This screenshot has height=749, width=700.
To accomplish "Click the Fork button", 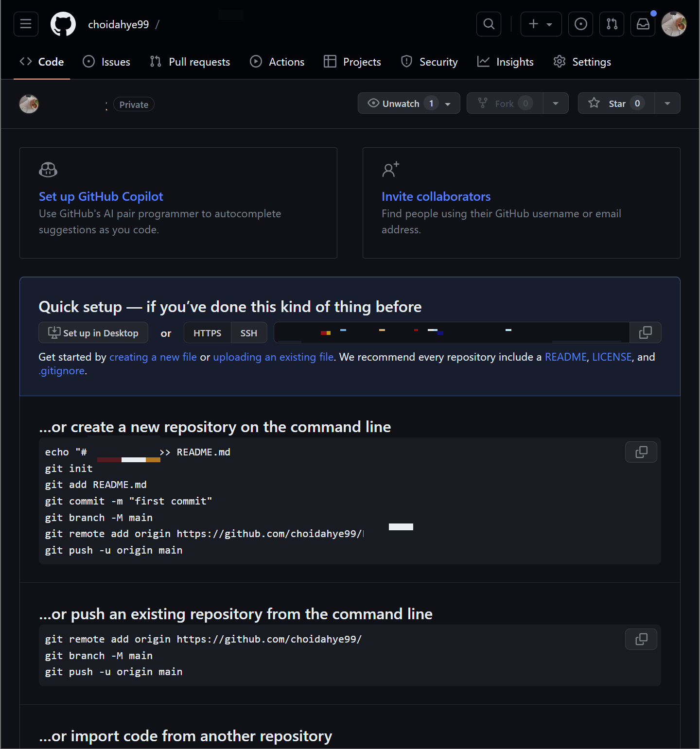I will point(505,103).
